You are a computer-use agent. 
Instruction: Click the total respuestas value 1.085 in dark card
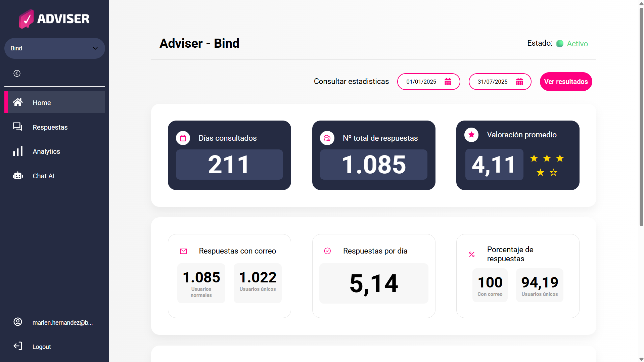tap(374, 165)
